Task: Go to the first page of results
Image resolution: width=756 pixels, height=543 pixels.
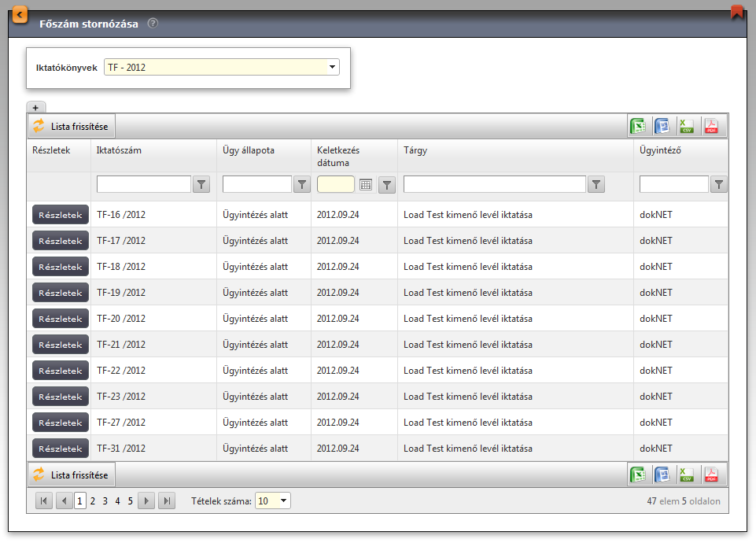Action: 44,501
